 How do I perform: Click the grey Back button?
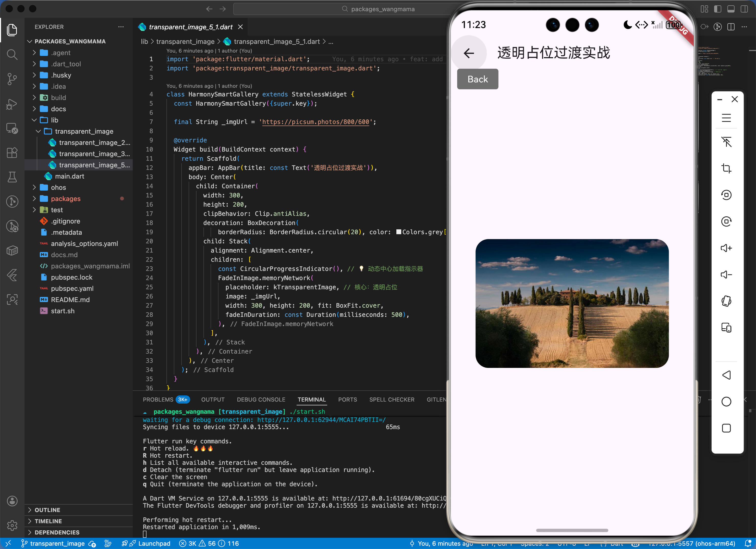click(477, 79)
